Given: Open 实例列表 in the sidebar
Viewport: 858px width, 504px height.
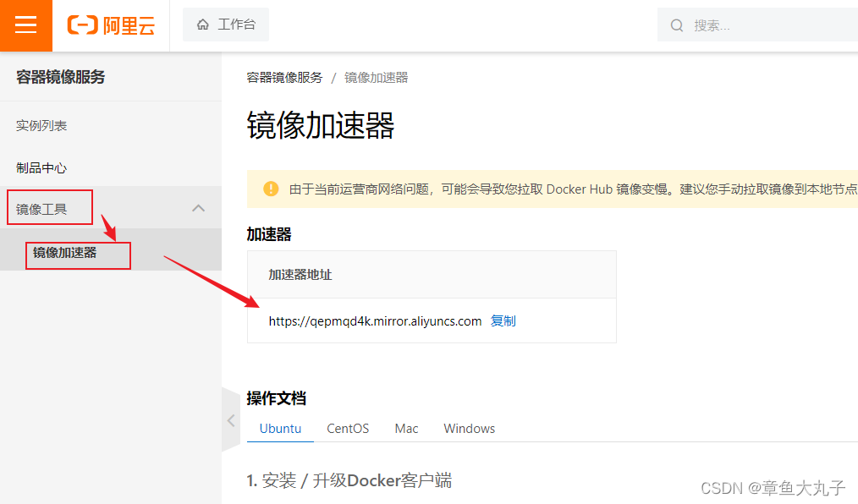Looking at the screenshot, I should click(x=41, y=126).
